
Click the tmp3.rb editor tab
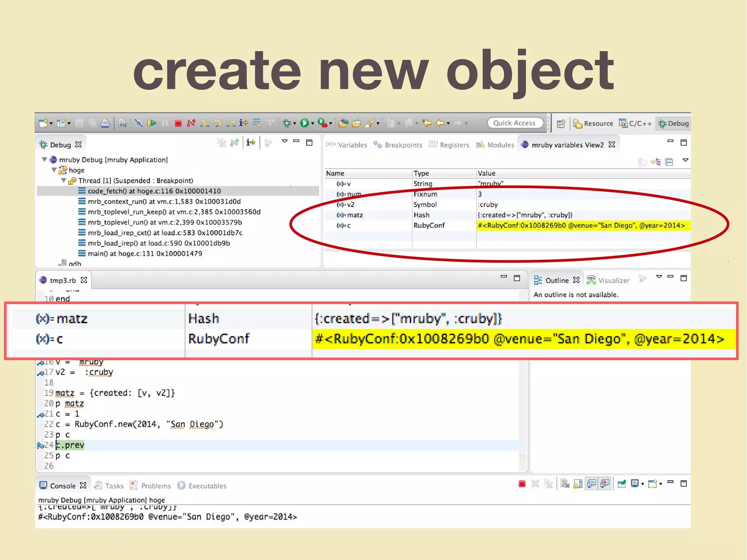point(63,280)
